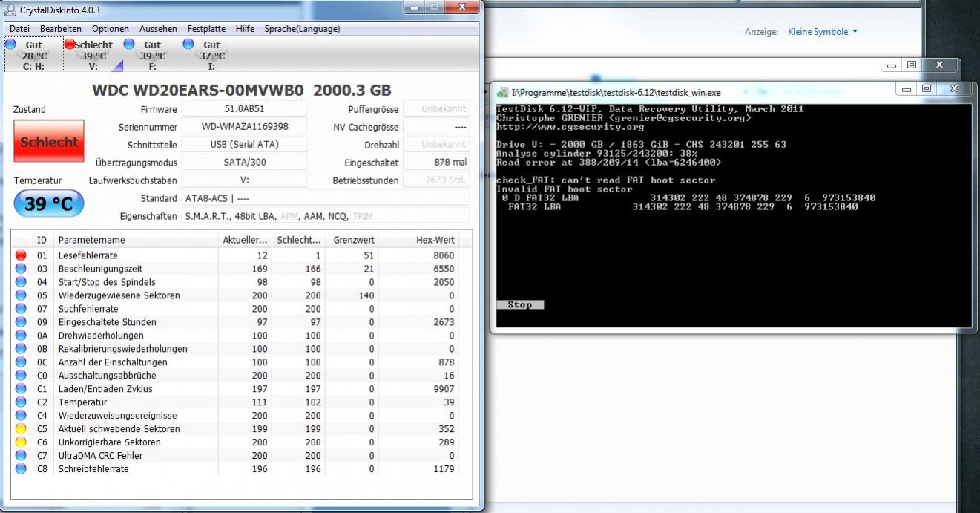Click the Übertragungsmodus field SATA/300
Screen dimensions: 980x513
[245, 163]
